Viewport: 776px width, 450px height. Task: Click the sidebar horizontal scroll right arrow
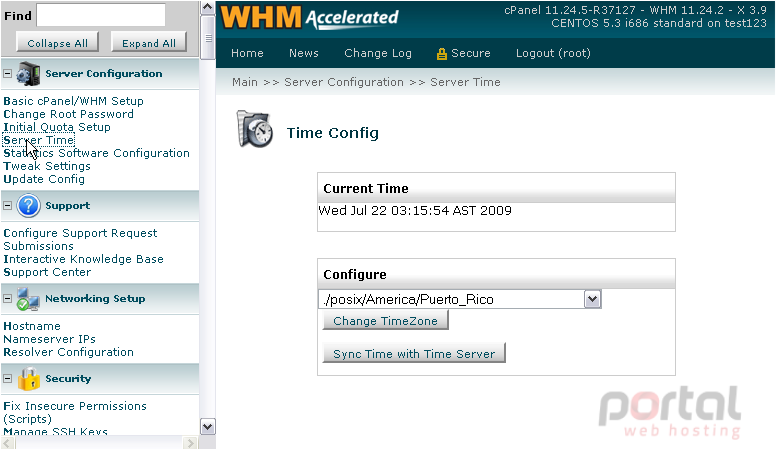(x=191, y=443)
